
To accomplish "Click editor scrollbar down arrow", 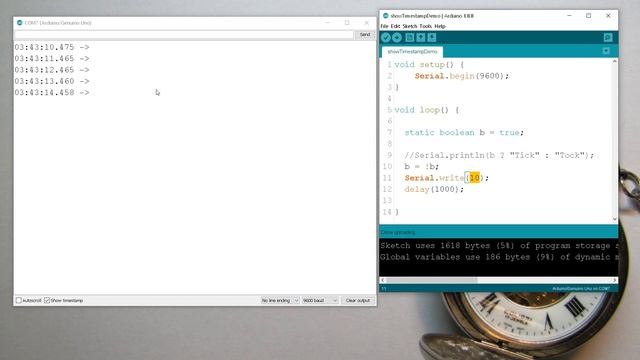I will pyautogui.click(x=615, y=219).
